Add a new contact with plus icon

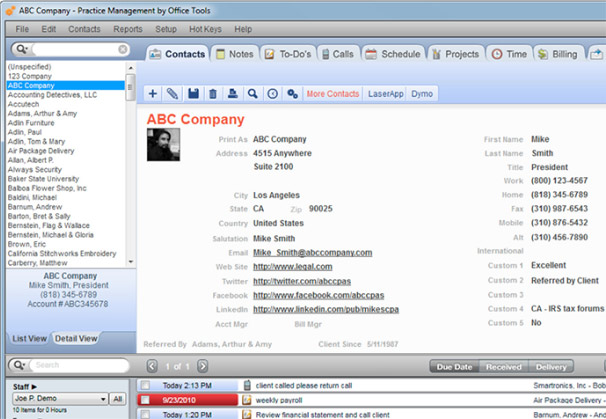tap(153, 94)
